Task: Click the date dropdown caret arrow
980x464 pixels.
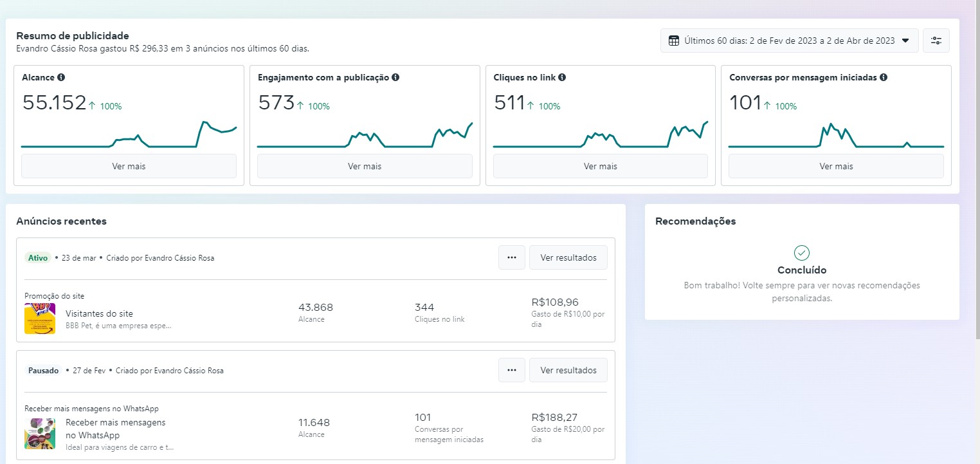Action: (905, 41)
